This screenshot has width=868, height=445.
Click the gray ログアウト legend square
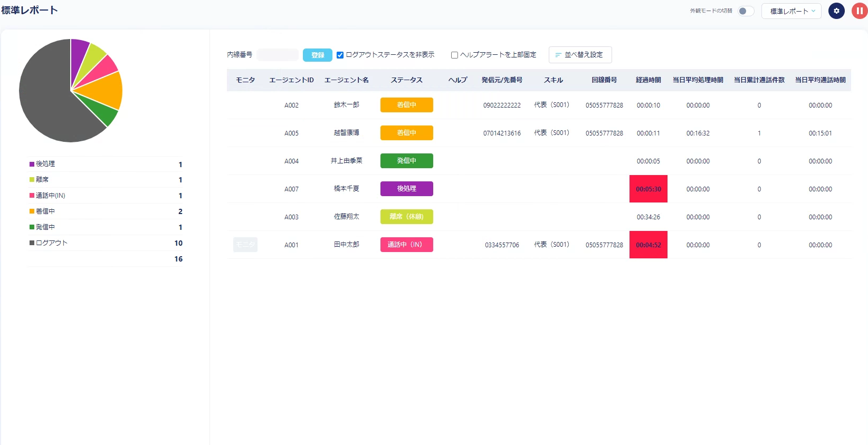32,243
